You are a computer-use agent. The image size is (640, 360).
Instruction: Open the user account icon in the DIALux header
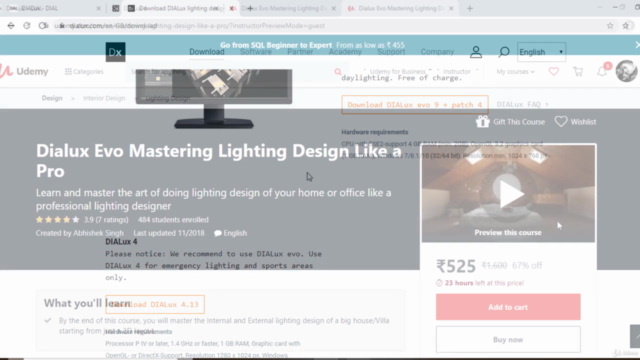click(476, 52)
